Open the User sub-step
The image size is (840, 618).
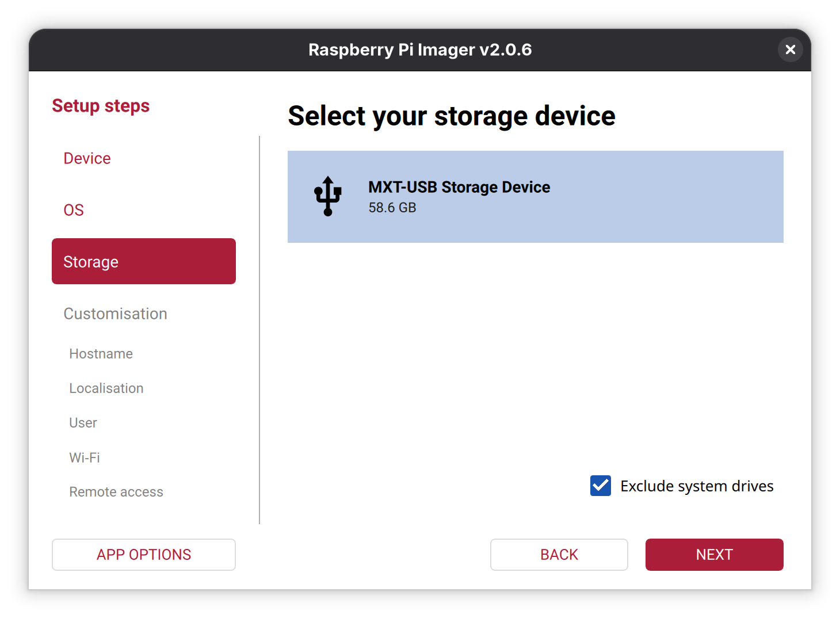tap(83, 423)
